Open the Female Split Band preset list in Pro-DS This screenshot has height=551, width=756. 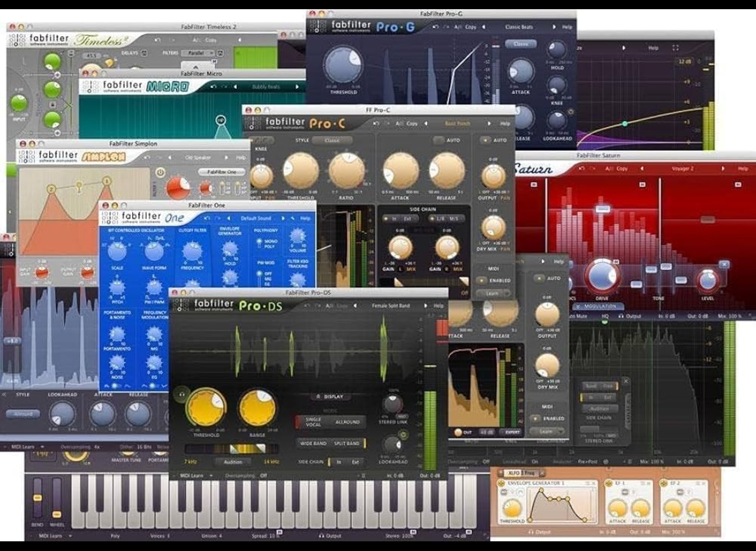[391, 305]
